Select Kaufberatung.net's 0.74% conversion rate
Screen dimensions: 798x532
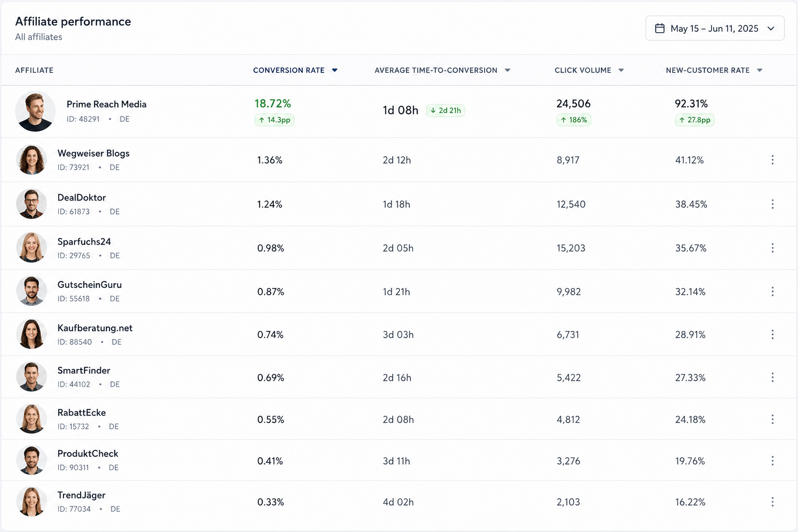coord(270,335)
